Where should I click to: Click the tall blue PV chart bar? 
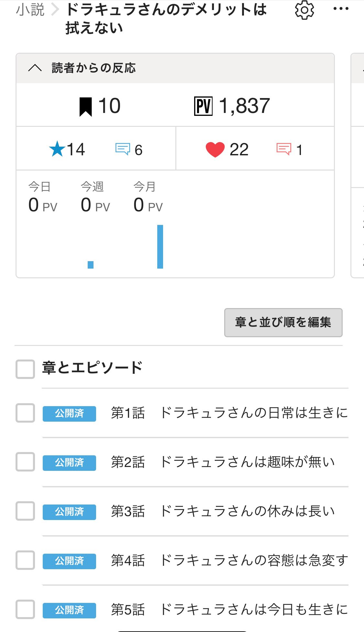(160, 247)
